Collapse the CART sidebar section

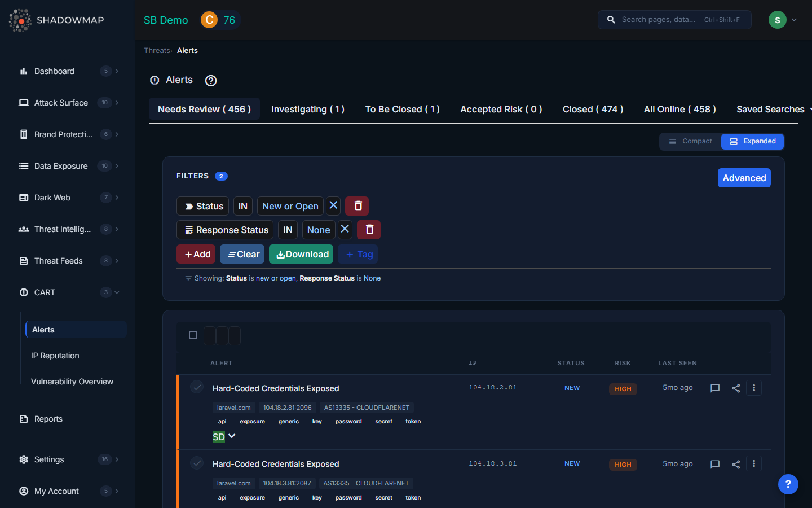point(117,292)
